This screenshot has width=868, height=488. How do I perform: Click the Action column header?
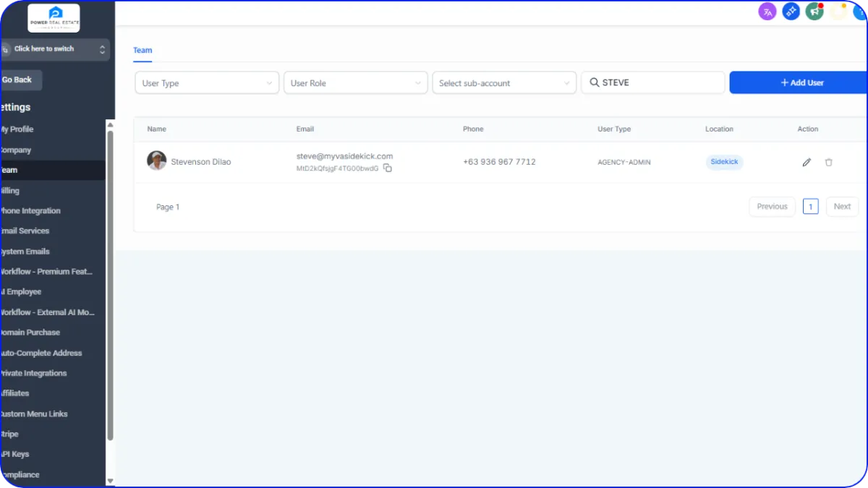tap(808, 129)
